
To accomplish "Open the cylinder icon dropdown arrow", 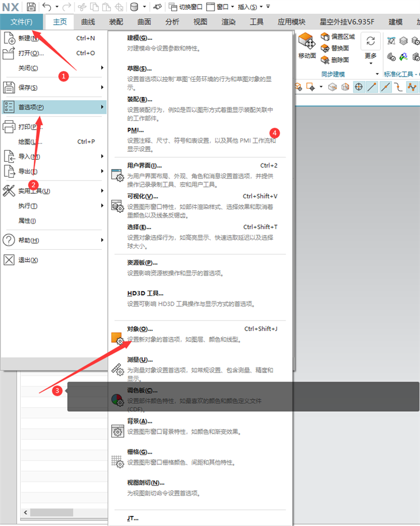I will click(x=144, y=7).
